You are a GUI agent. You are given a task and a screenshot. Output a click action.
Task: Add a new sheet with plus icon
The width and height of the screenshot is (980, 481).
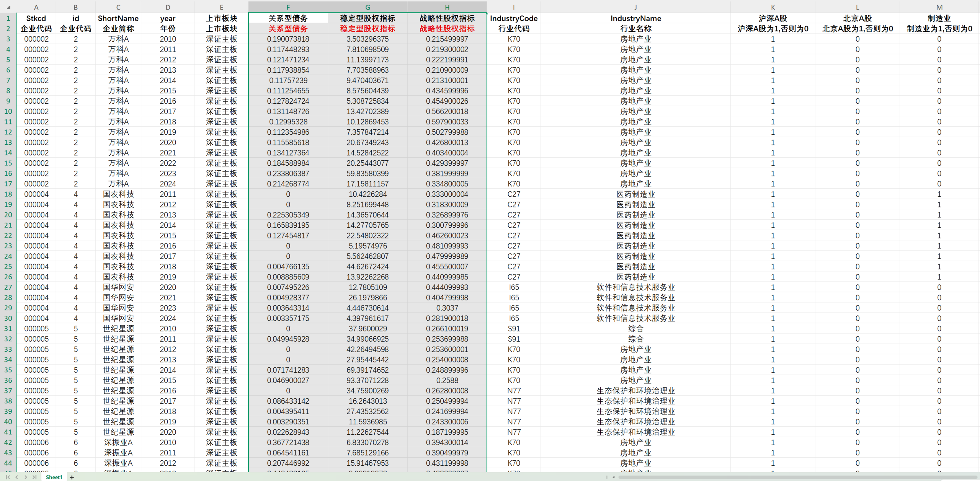click(x=72, y=477)
